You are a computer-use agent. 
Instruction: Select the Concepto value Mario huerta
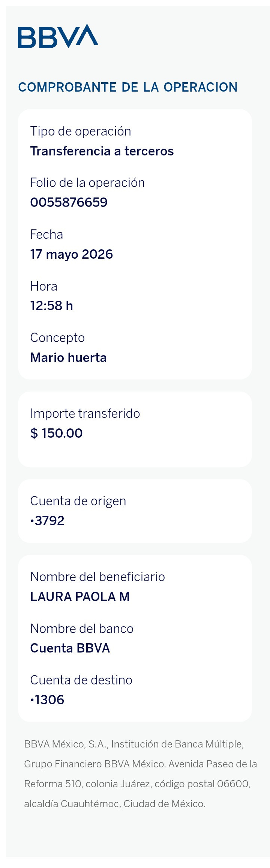(69, 357)
